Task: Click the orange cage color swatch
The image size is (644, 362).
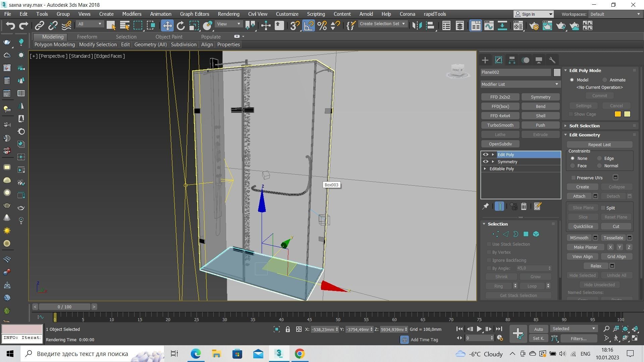Action: (x=618, y=114)
